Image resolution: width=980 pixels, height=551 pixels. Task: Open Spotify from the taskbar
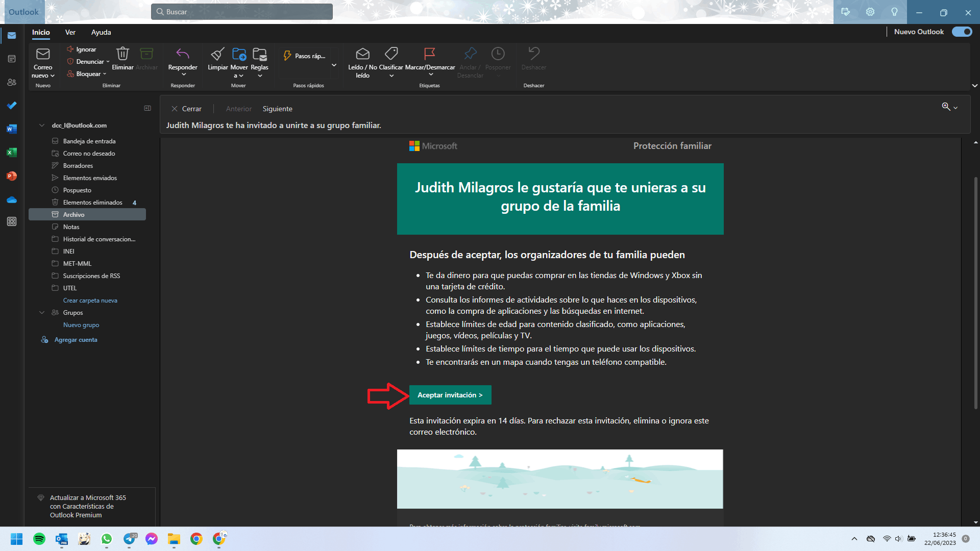click(39, 539)
